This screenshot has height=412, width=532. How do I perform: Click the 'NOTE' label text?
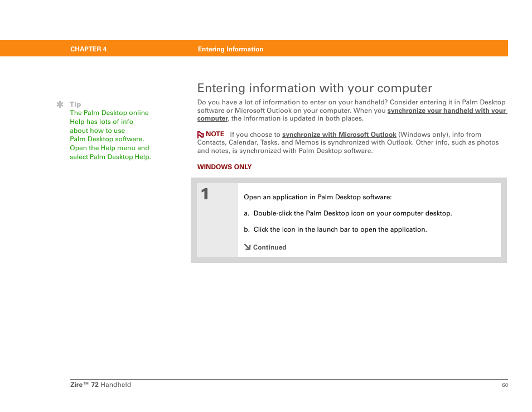point(215,134)
